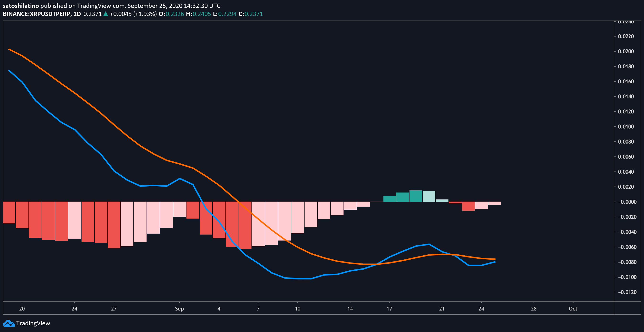
Task: Click the 20 date label on time axis
Action: coord(22,309)
